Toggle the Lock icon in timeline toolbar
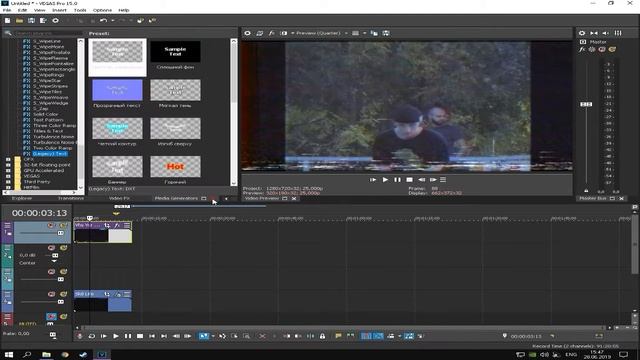The width and height of the screenshot is (640, 360). [x=322, y=336]
